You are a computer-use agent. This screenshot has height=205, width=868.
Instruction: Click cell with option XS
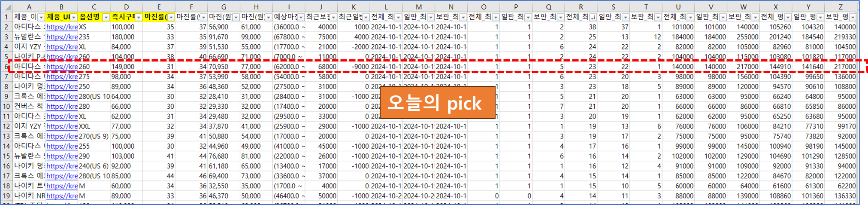pyautogui.click(x=94, y=27)
